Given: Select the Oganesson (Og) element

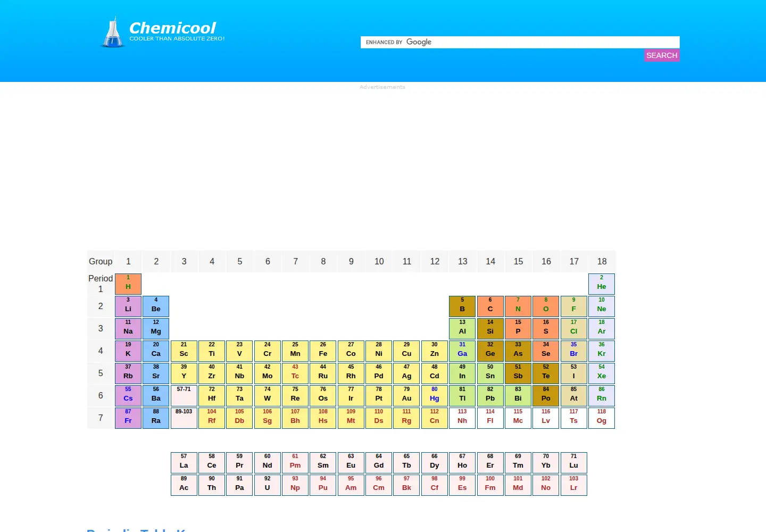Looking at the screenshot, I should tap(602, 418).
